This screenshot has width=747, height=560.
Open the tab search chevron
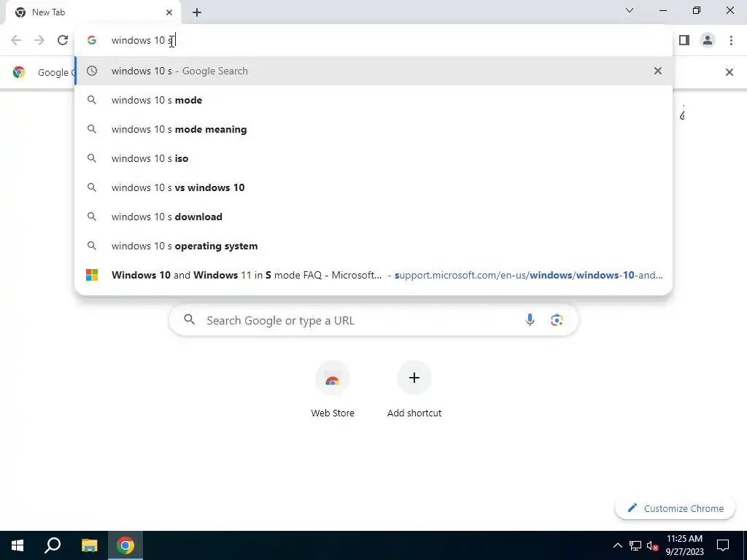click(630, 10)
